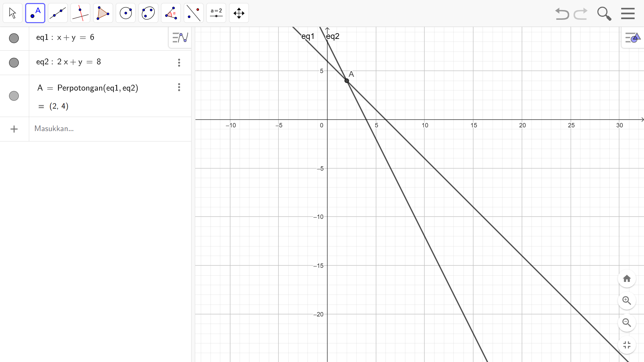Click the Masukkan input field

point(101,129)
